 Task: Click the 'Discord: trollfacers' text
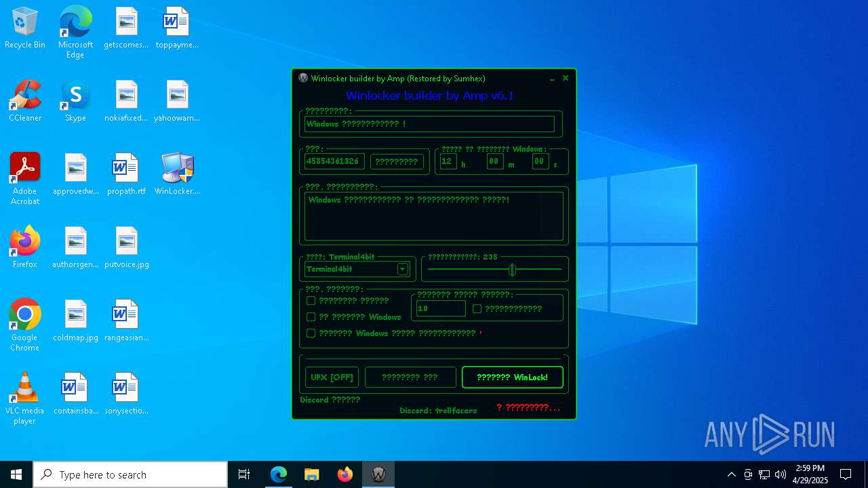438,411
